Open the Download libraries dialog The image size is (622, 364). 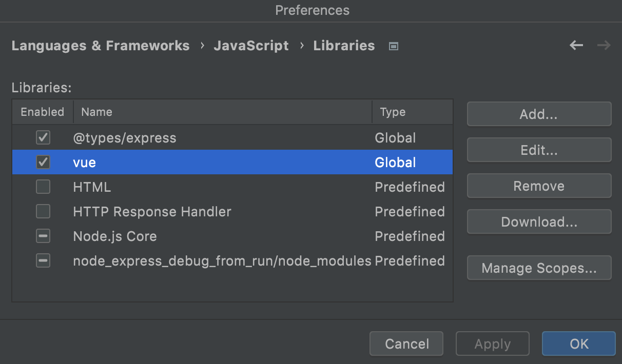point(539,221)
